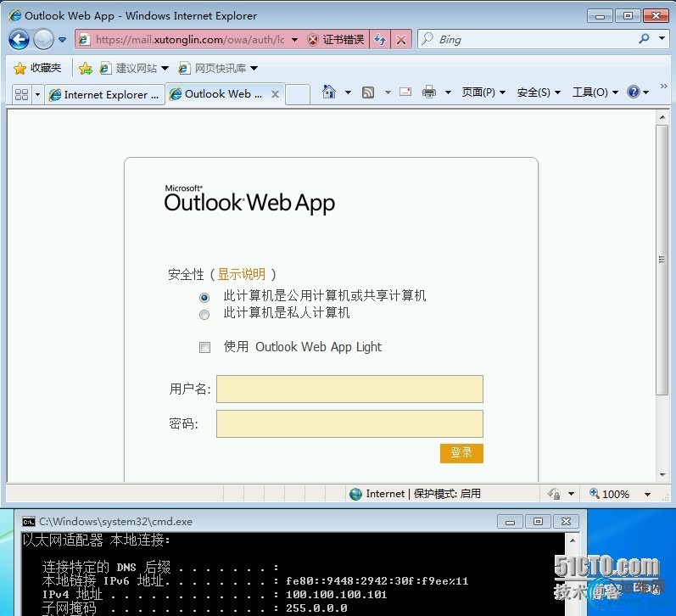Expand the zoom level dropdown arrow

(647, 495)
